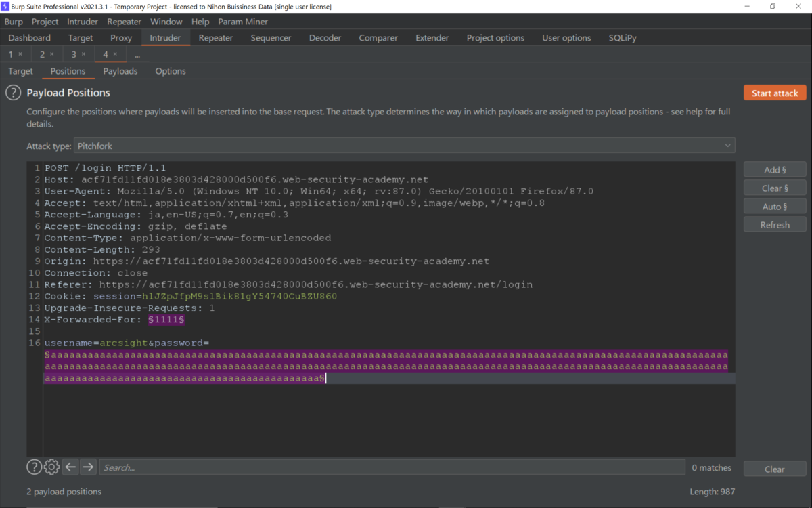Click the highlighted password payload text
Screen dimensions: 812x508
point(386,366)
